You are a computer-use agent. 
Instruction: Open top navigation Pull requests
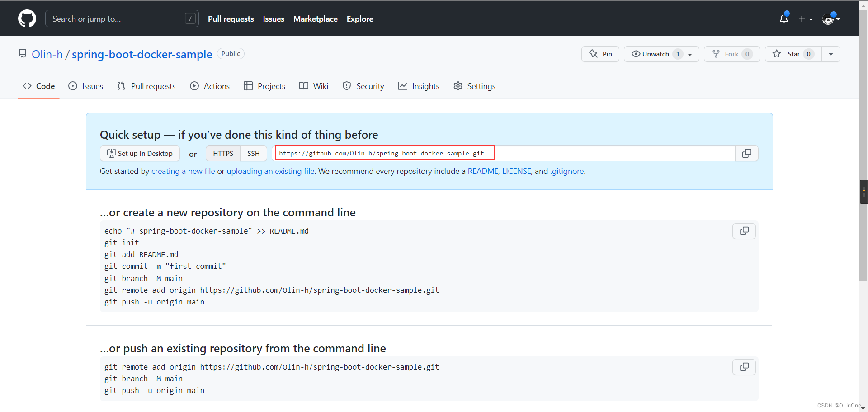tap(231, 19)
